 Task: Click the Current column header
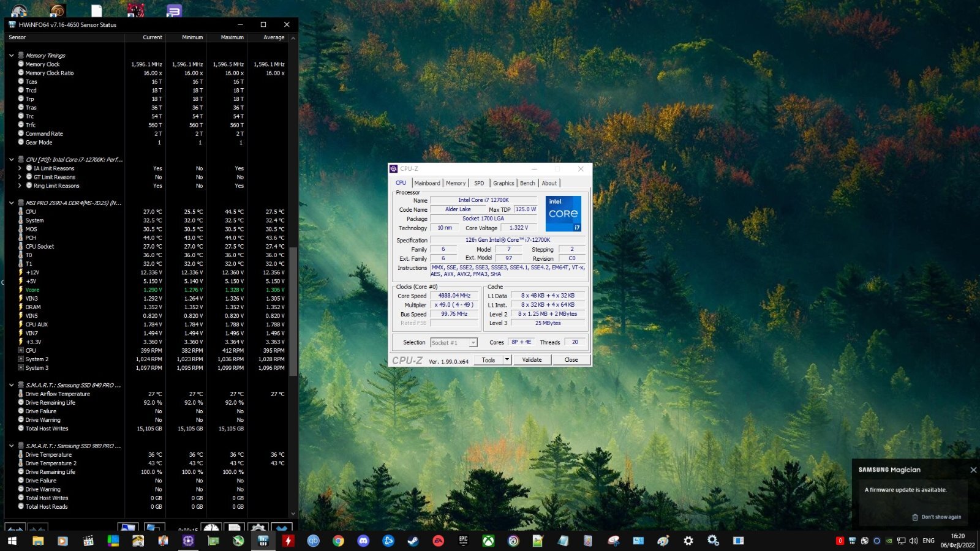[145, 37]
